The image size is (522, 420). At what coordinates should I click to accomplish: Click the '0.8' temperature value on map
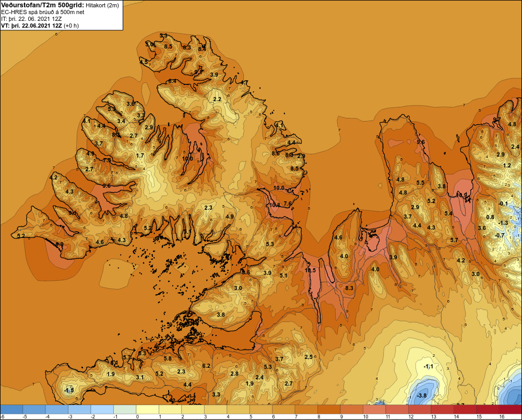[490, 217]
